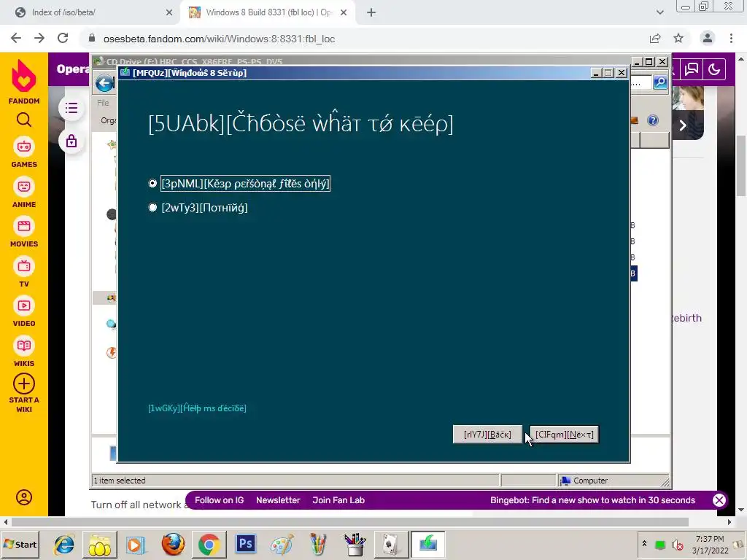The height and width of the screenshot is (560, 747).
Task: Open the TV section in Fandom sidebar
Action: point(24,272)
